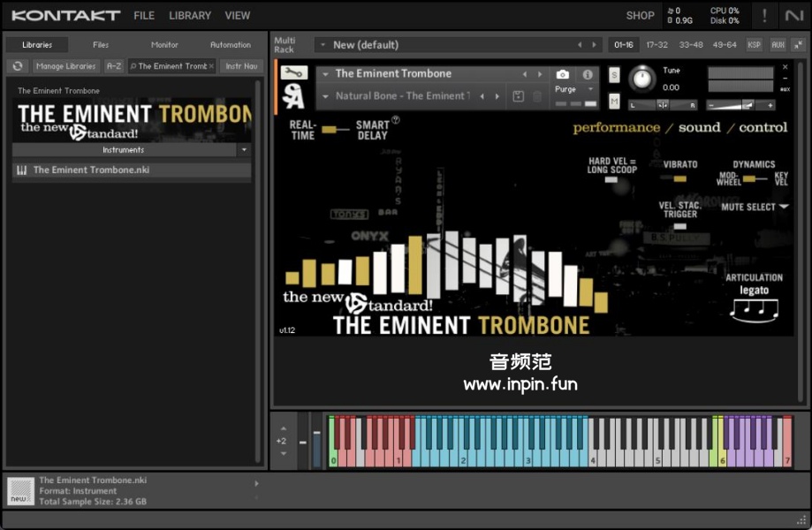This screenshot has width=812, height=530.
Task: Switch to the Automation tab
Action: [x=231, y=45]
